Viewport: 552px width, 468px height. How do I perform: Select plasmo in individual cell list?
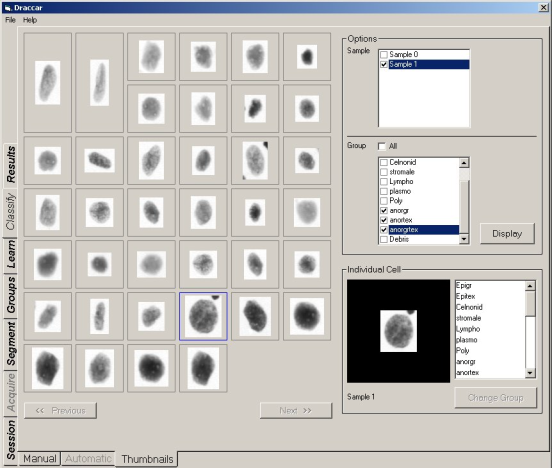(467, 340)
